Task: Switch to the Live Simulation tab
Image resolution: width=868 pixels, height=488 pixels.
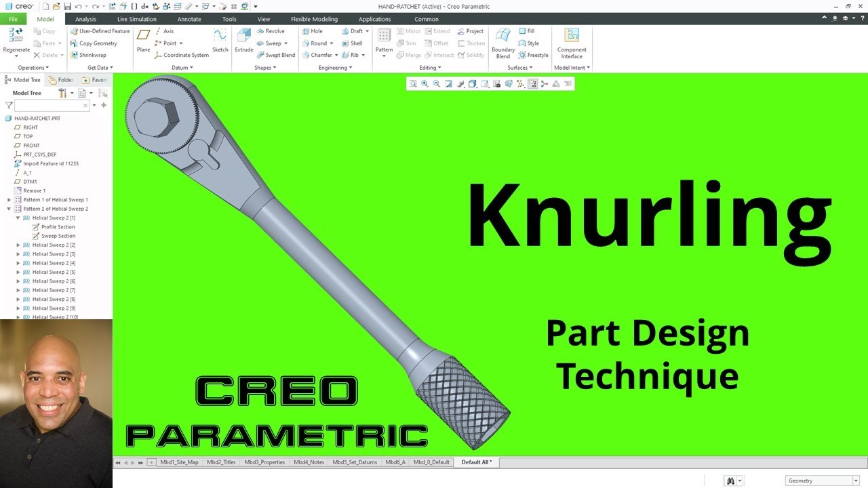Action: (137, 19)
